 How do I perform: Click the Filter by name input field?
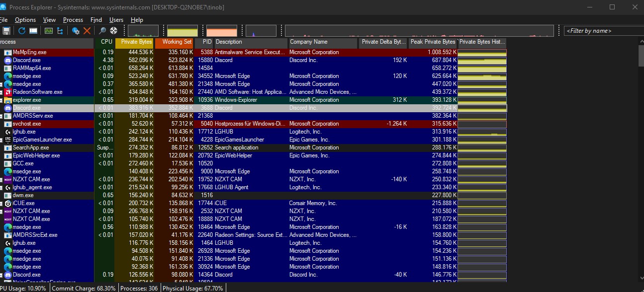pyautogui.click(x=604, y=31)
